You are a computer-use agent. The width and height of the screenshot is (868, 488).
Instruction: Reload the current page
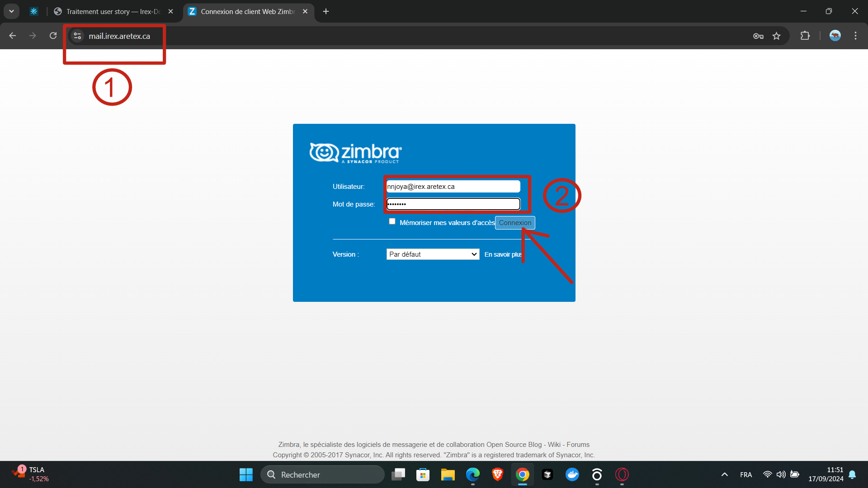53,36
